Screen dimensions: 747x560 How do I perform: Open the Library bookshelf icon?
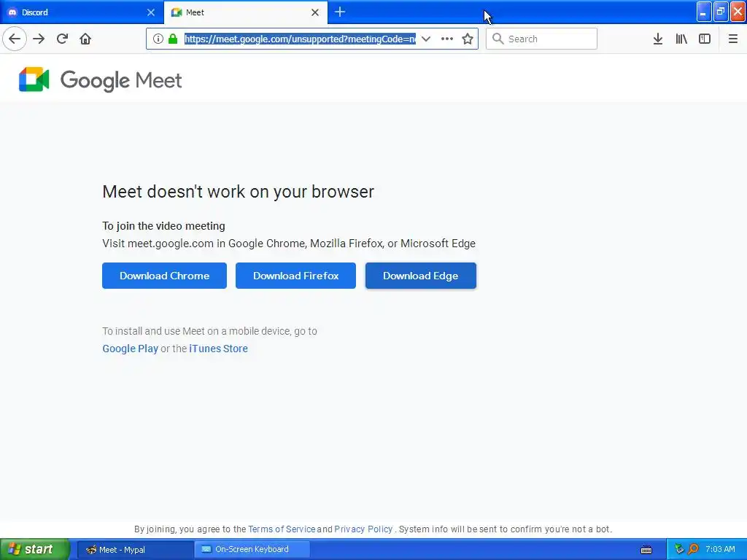(681, 39)
